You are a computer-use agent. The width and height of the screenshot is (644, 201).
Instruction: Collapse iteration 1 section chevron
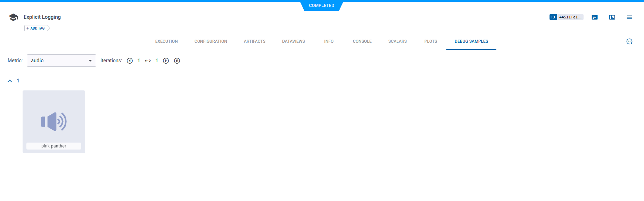pyautogui.click(x=10, y=81)
